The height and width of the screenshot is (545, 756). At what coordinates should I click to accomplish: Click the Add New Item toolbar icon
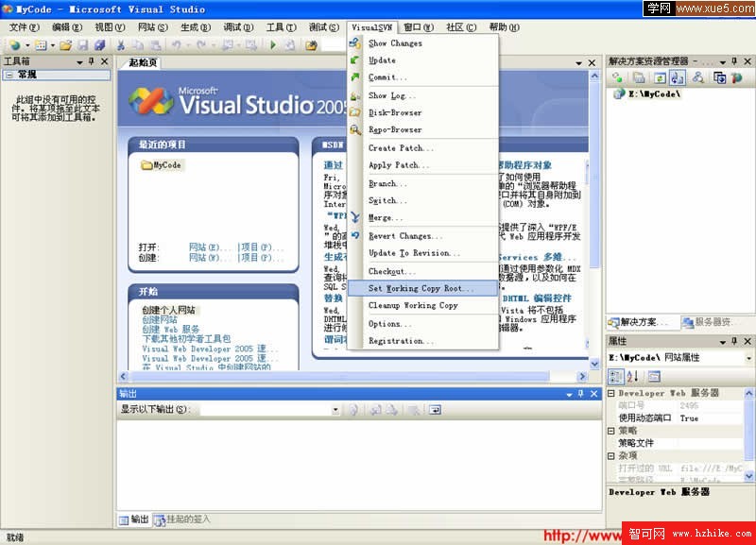(41, 45)
